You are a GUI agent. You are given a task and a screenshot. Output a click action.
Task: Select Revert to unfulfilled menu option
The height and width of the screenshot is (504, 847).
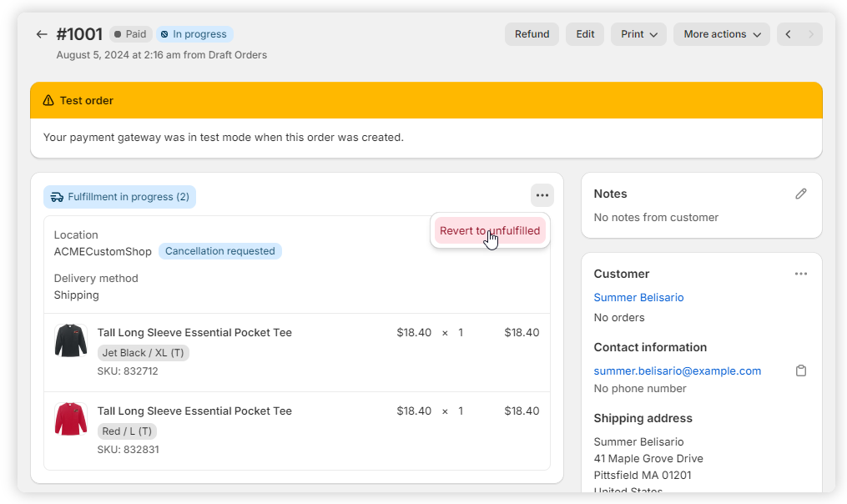pyautogui.click(x=490, y=231)
